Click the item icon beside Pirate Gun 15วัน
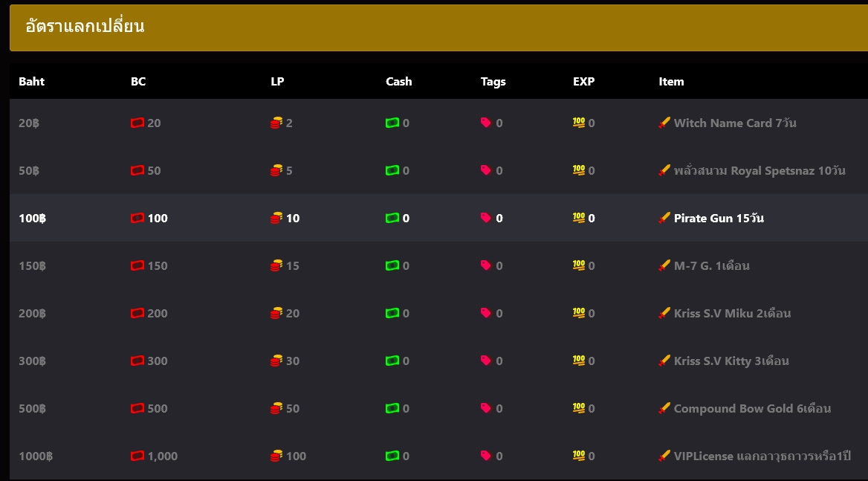This screenshot has height=481, width=868. click(x=664, y=218)
